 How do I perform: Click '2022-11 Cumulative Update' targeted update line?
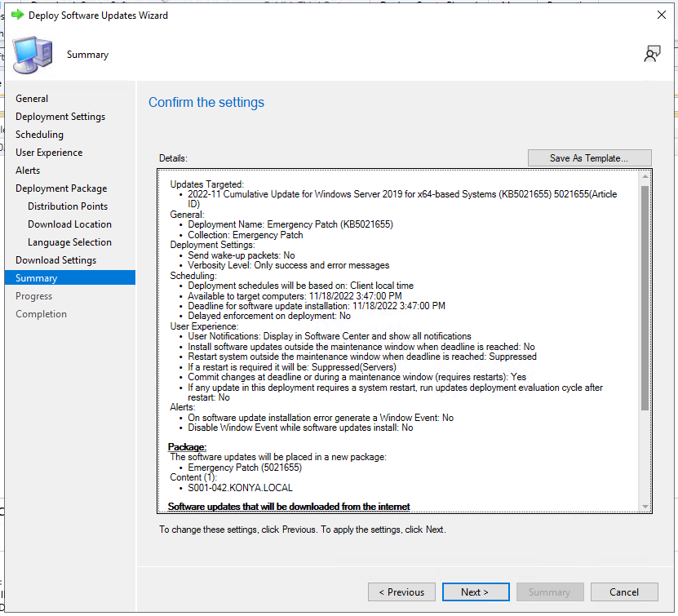pos(402,199)
